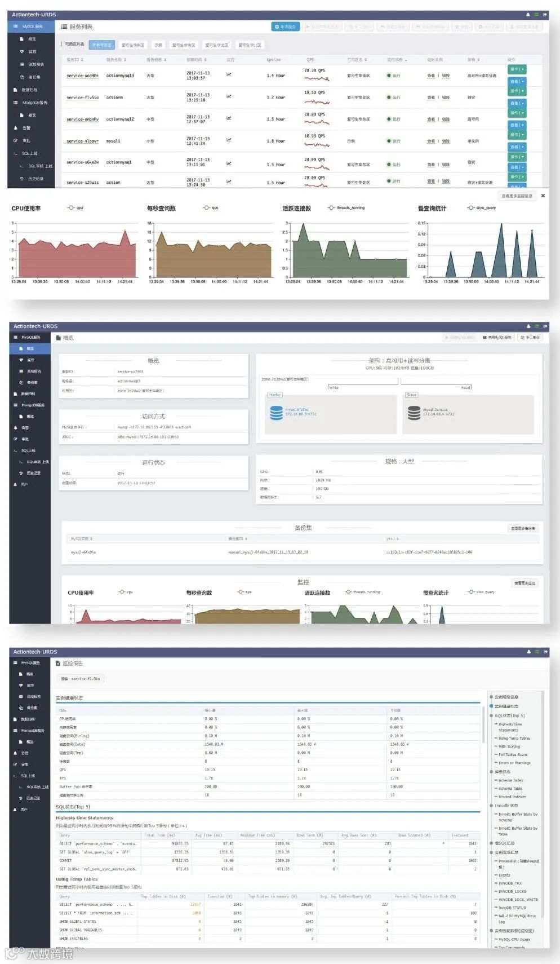Close the monitoring charts panel with X
The image size is (560, 964).
click(543, 196)
